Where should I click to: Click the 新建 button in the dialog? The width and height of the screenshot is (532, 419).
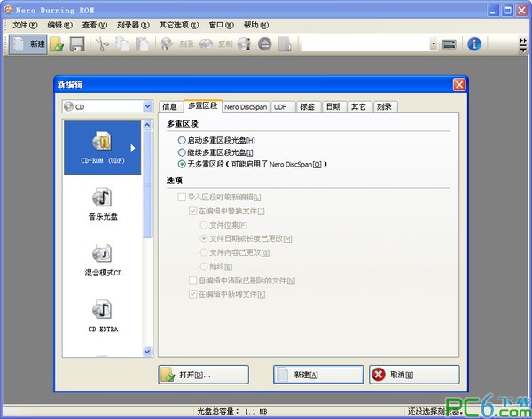tap(318, 375)
